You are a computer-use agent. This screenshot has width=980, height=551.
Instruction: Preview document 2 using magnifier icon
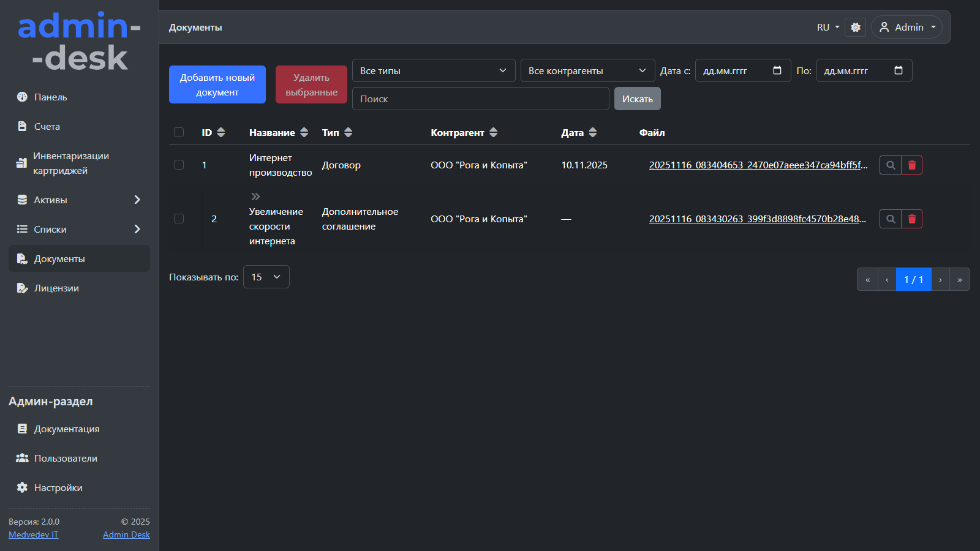pos(891,219)
